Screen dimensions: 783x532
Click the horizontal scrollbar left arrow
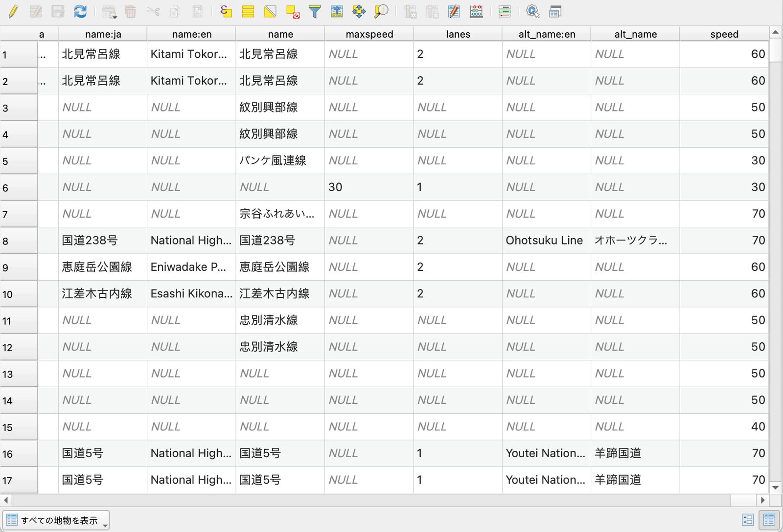click(6, 500)
